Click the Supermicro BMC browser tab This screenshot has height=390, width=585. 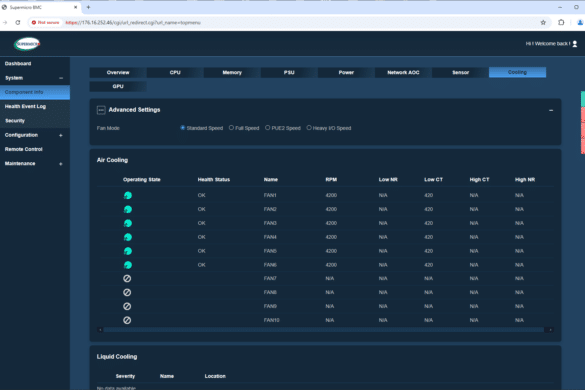point(40,7)
